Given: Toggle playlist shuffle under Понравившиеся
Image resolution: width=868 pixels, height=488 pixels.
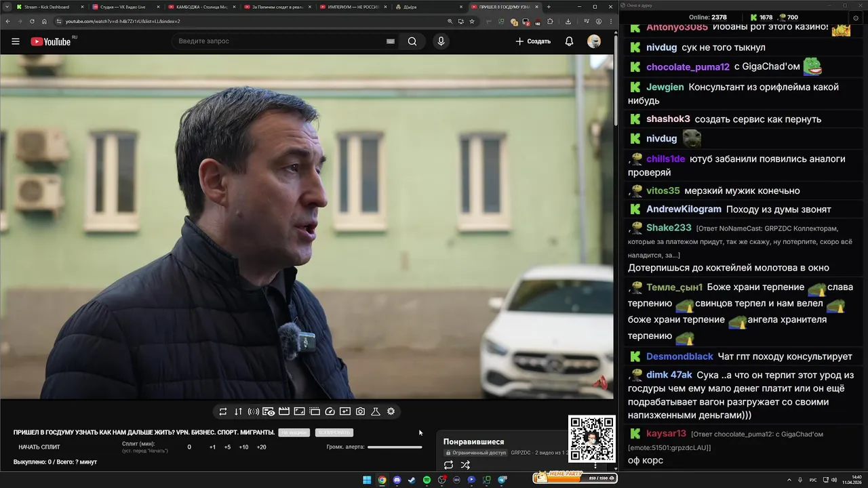Looking at the screenshot, I should (x=465, y=465).
